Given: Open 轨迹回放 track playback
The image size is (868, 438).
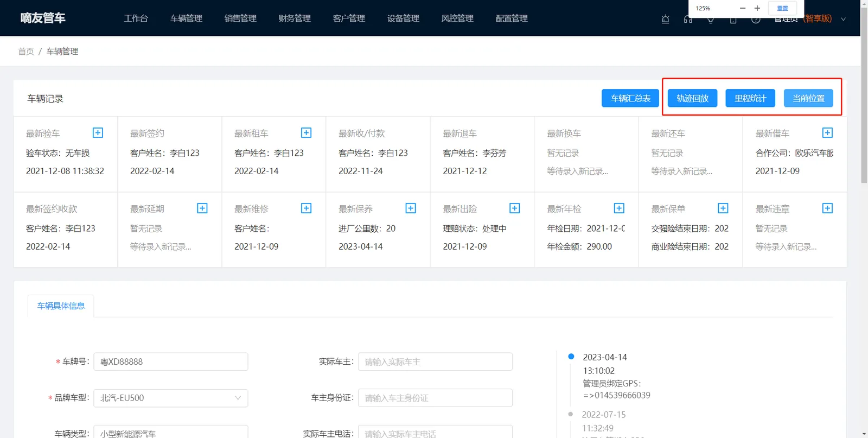Looking at the screenshot, I should (x=692, y=98).
